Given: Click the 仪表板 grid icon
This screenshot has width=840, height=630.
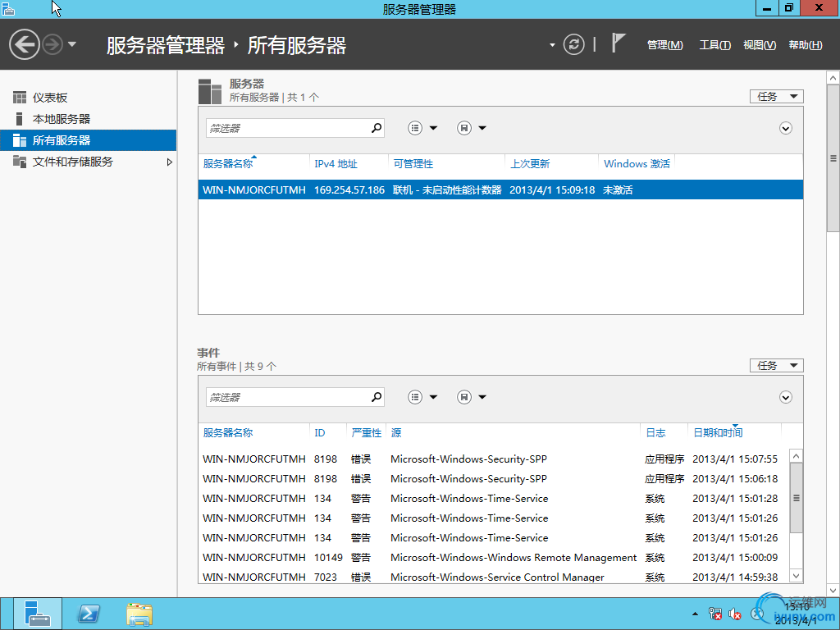Looking at the screenshot, I should point(20,98).
